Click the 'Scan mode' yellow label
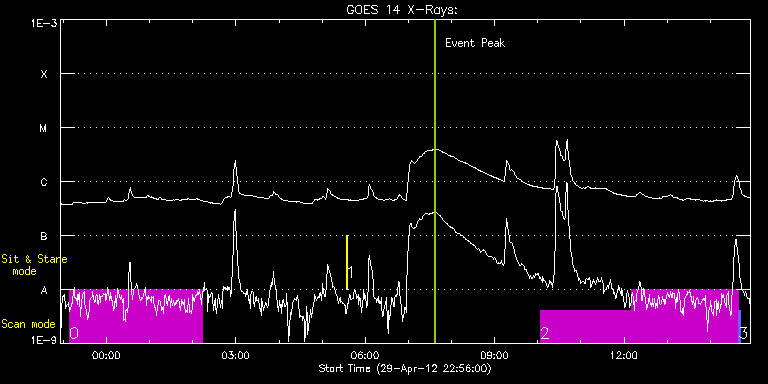The width and height of the screenshot is (768, 384). coord(28,324)
